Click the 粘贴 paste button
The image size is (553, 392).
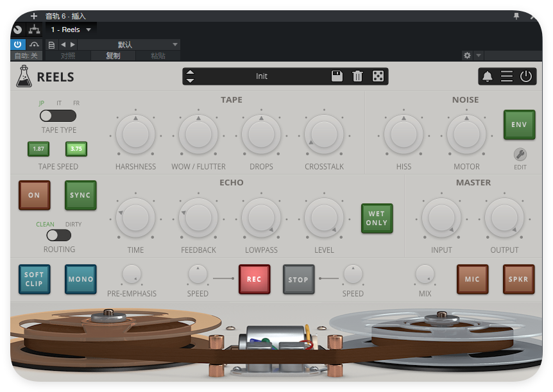pos(158,56)
